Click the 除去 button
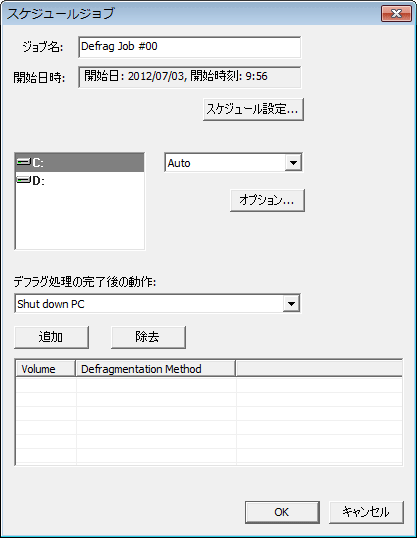 pos(148,337)
